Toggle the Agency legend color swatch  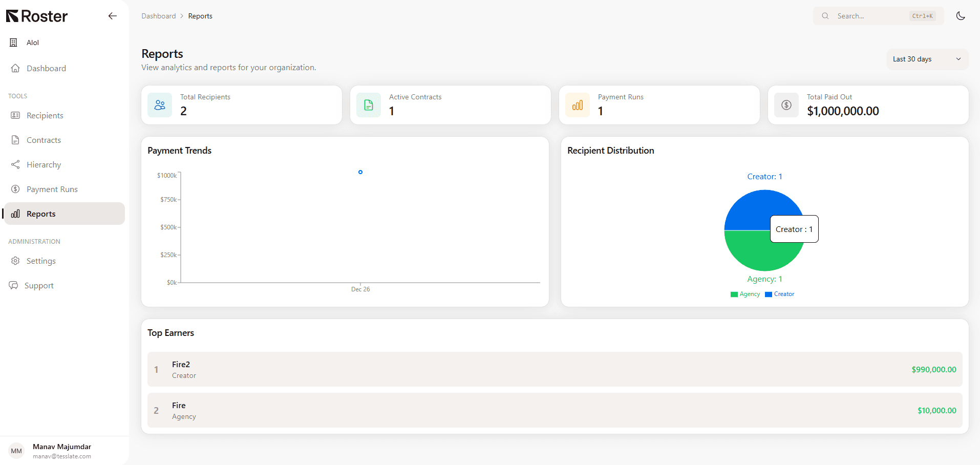tap(734, 294)
